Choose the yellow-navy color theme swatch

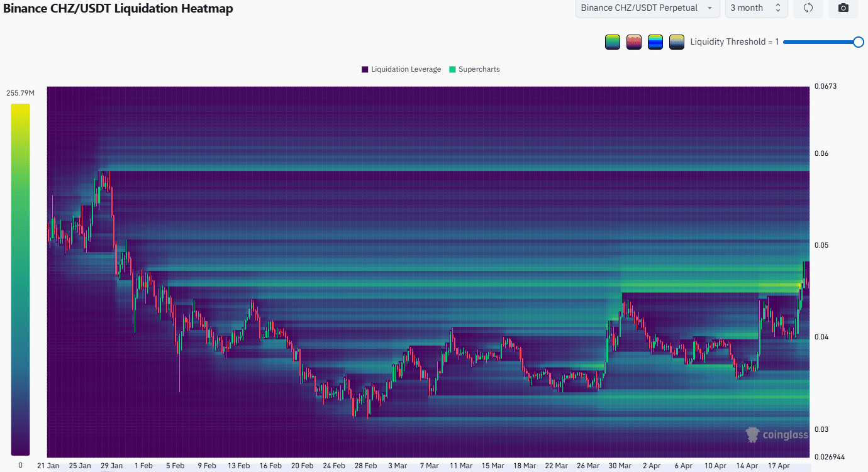click(677, 42)
